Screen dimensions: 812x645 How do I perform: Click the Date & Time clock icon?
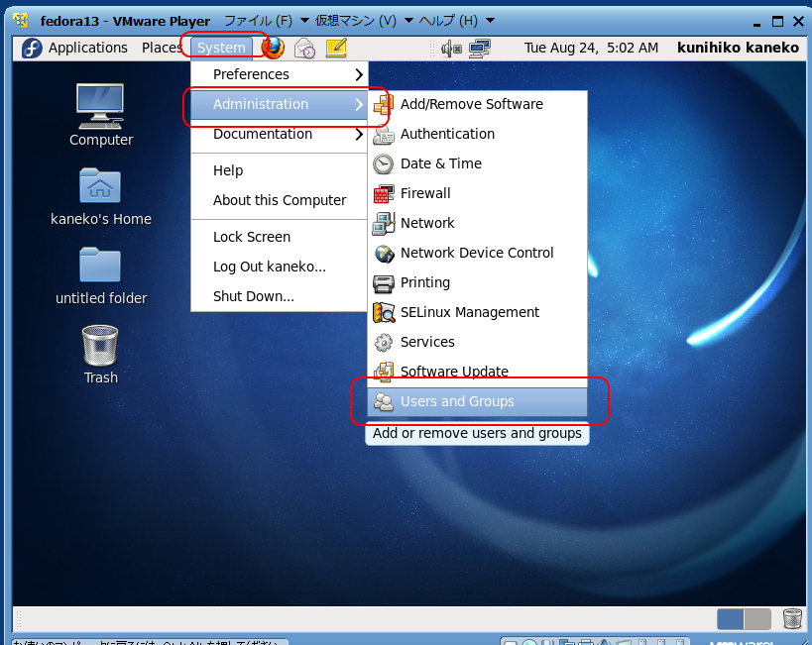(384, 164)
